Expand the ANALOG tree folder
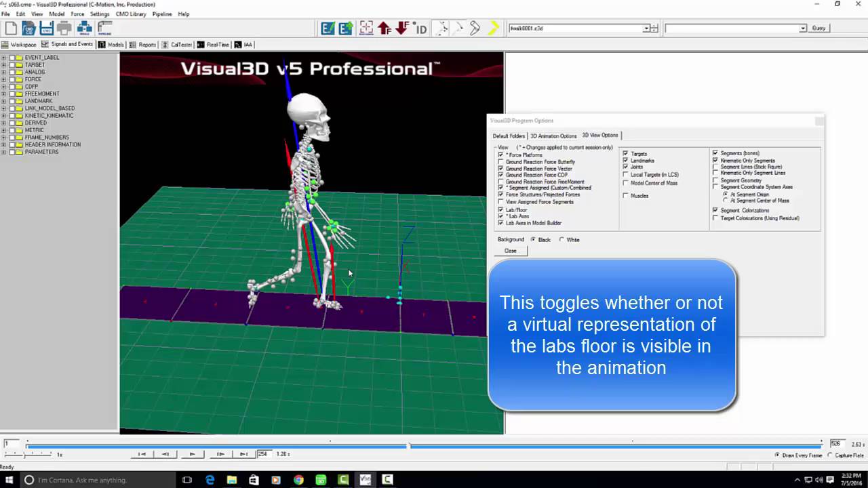 (4, 72)
